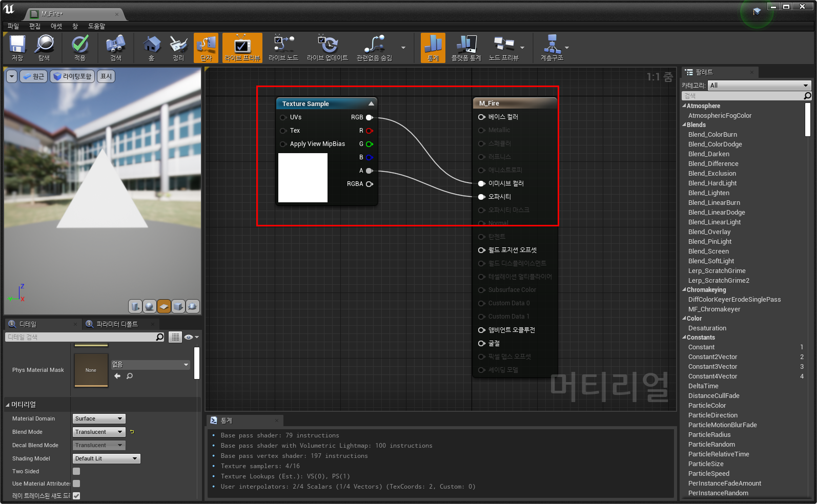817x504 pixels.
Task: Click the 표시 show button in viewport
Action: pos(106,76)
